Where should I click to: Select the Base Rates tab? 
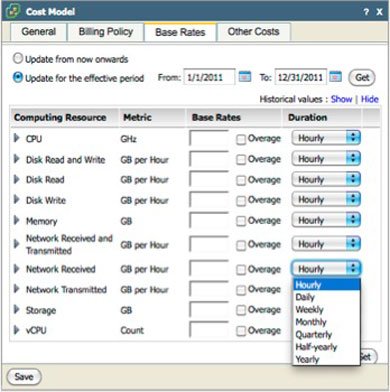[x=180, y=32]
